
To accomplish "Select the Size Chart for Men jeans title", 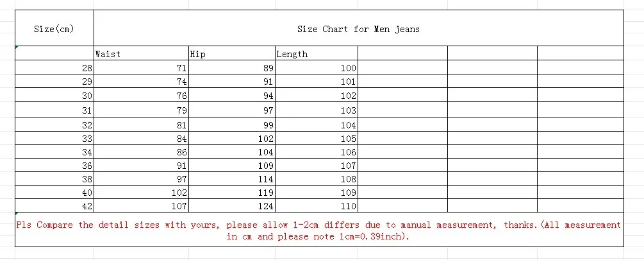I will click(358, 29).
